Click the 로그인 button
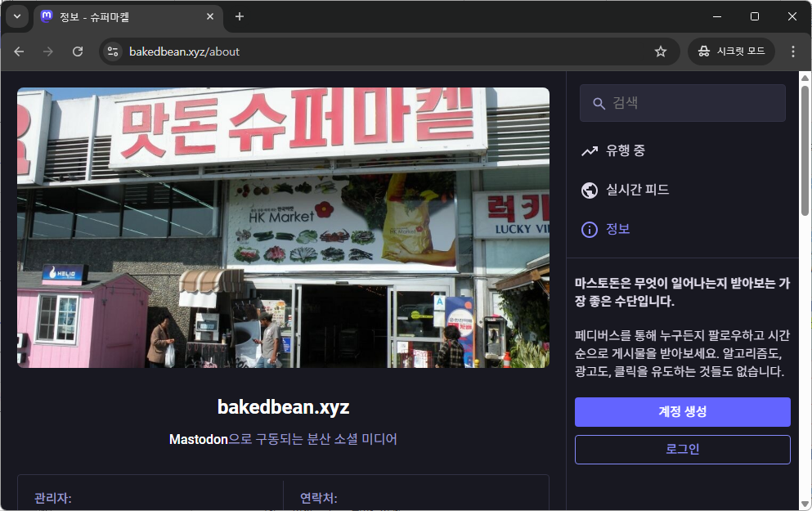812x511 pixels. pos(682,449)
